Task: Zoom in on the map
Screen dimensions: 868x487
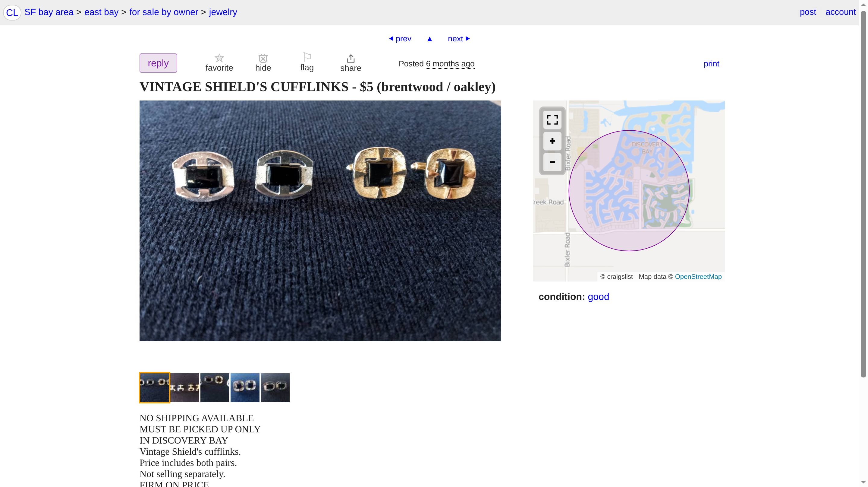Action: [x=552, y=141]
